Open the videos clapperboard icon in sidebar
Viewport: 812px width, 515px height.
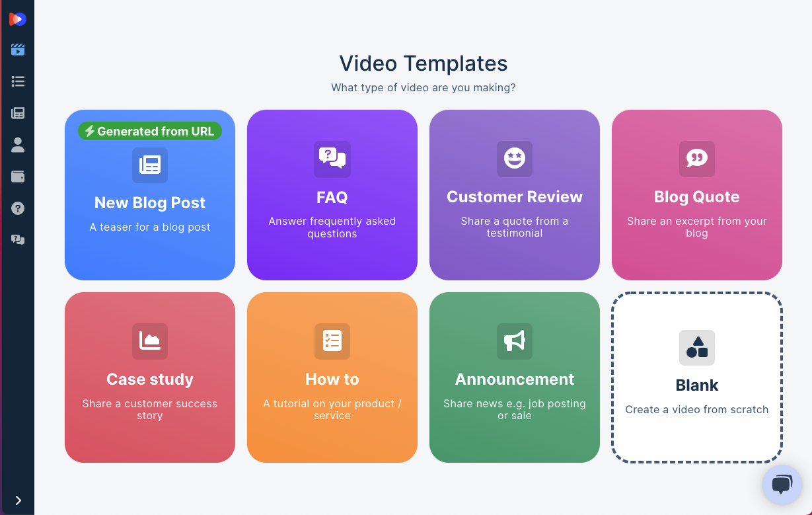pyautogui.click(x=17, y=50)
